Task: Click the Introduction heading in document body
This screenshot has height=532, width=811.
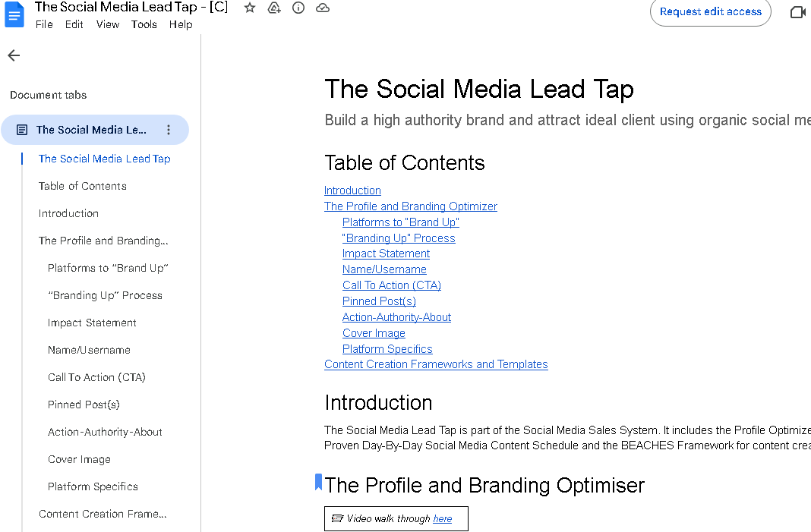Action: (x=378, y=403)
